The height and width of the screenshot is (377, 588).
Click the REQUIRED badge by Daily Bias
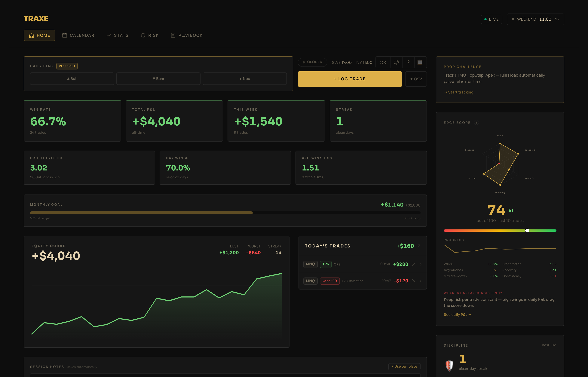[67, 66]
